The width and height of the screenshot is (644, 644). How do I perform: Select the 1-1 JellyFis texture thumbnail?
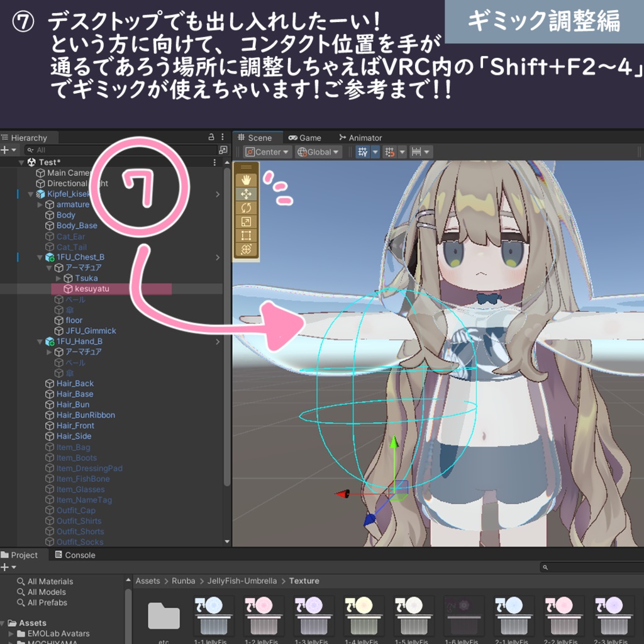click(x=214, y=619)
